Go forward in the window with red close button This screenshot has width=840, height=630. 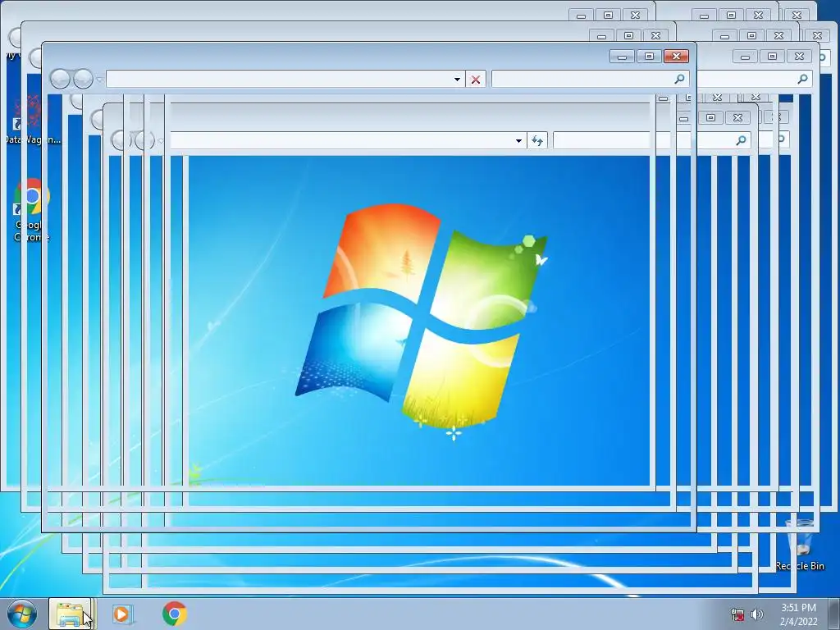pos(83,80)
